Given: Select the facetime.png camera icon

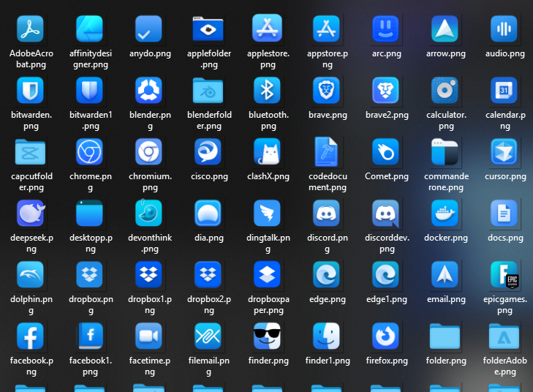Looking at the screenshot, I should pyautogui.click(x=148, y=336).
